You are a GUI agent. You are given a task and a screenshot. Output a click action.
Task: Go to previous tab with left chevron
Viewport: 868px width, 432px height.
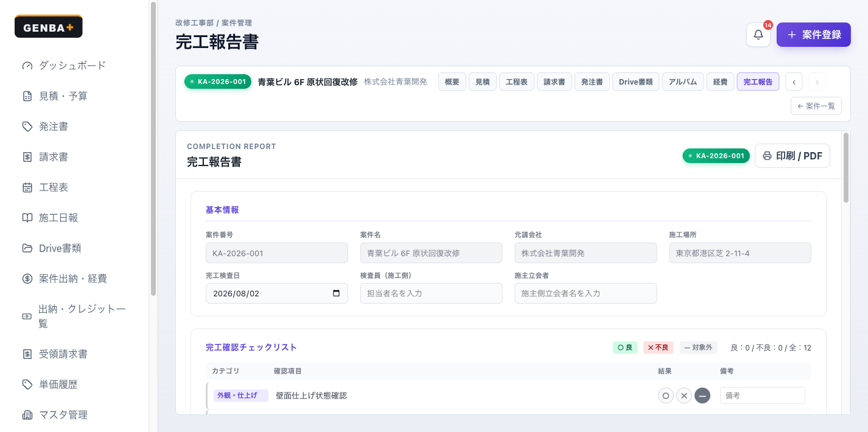click(794, 82)
